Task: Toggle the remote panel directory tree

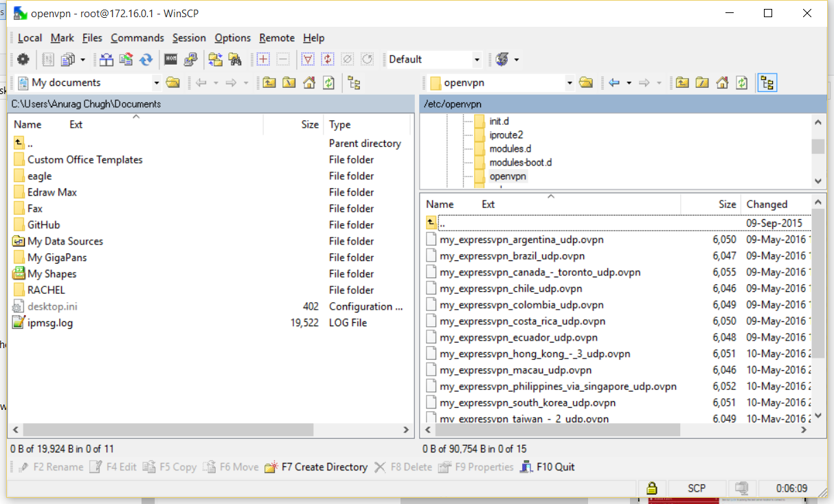Action: (767, 83)
